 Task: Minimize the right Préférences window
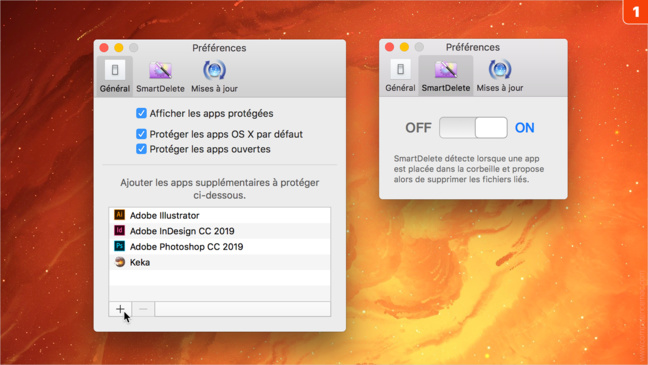pyautogui.click(x=404, y=47)
